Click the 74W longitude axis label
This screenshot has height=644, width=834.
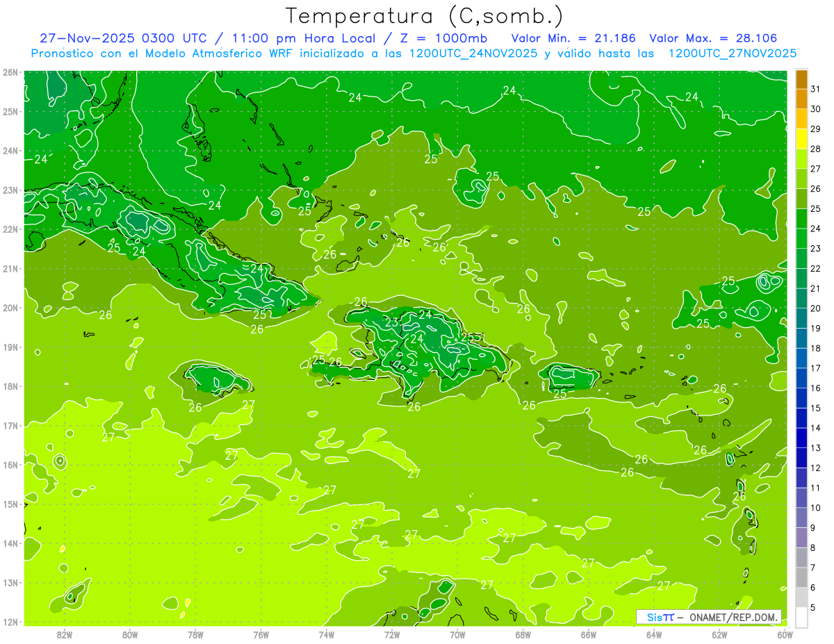click(x=327, y=634)
